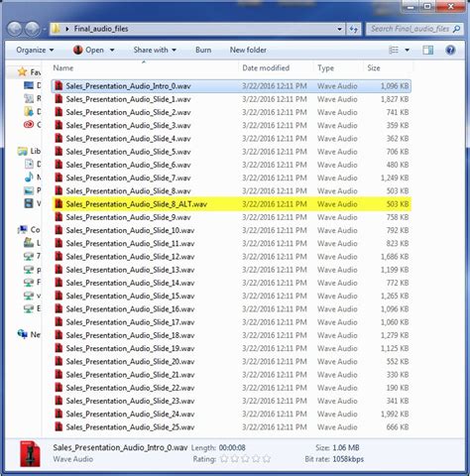This screenshot has width=470, height=476.
Task: Select highlighted Sales_Presentation_Audio_Slide_8_ALT.wav
Action: click(231, 204)
